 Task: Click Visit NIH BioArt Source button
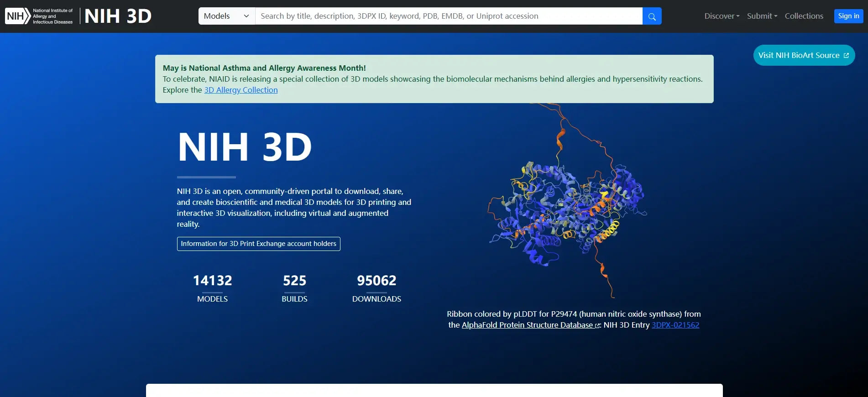coord(804,55)
